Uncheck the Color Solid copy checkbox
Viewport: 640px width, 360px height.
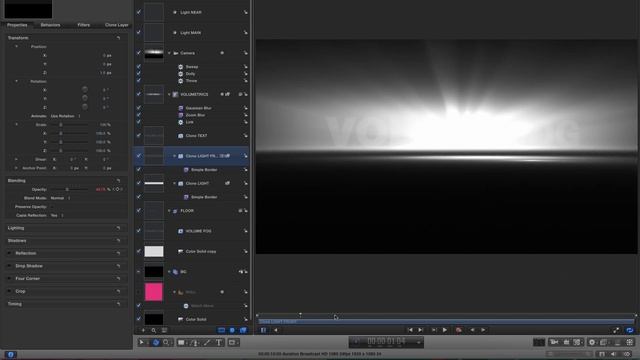(x=139, y=251)
